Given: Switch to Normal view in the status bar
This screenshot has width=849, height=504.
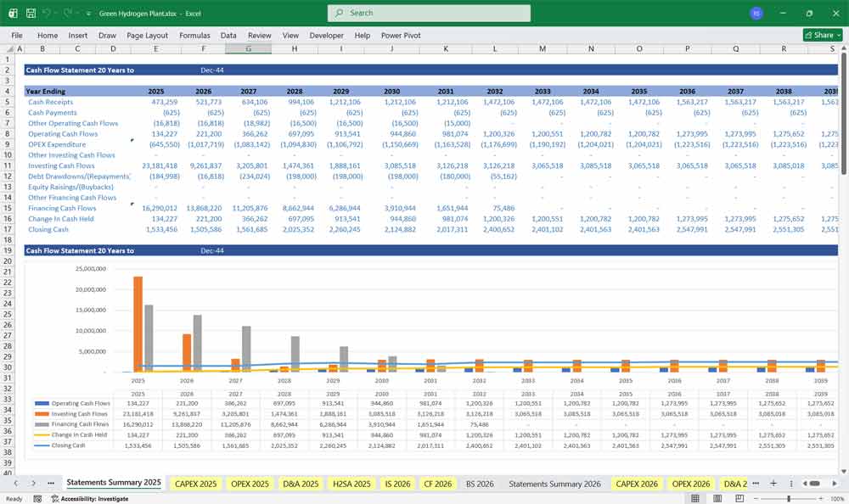Looking at the screenshot, I should 698,497.
